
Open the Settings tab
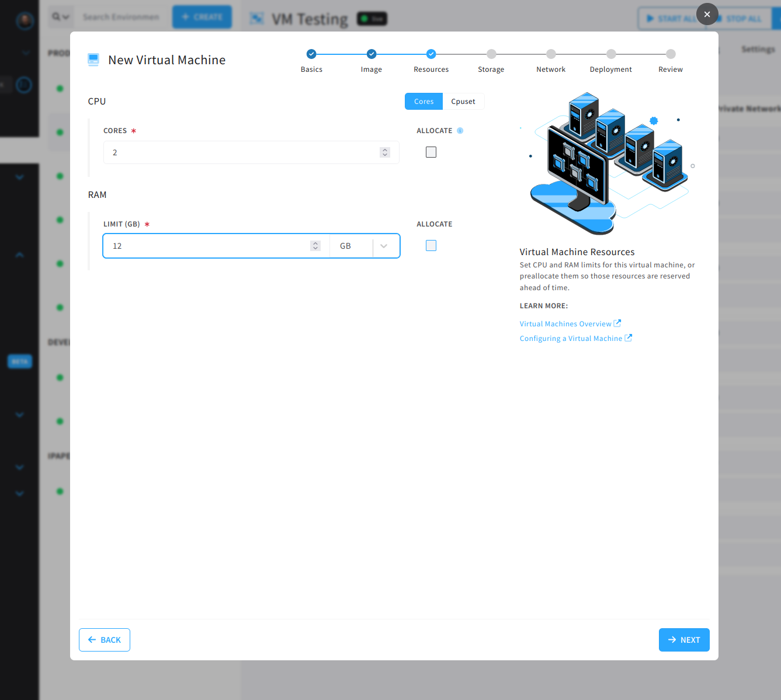tap(758, 49)
